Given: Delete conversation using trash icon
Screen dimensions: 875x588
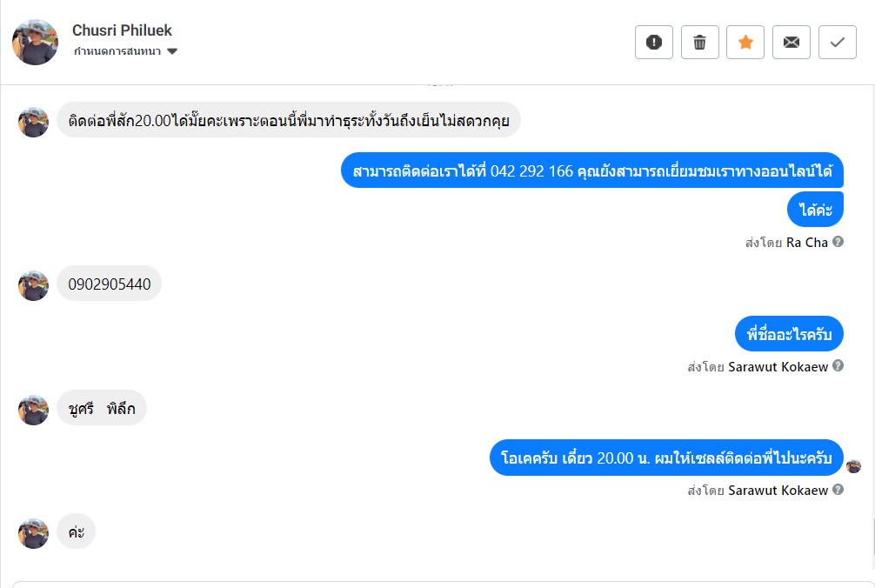Looking at the screenshot, I should click(699, 42).
